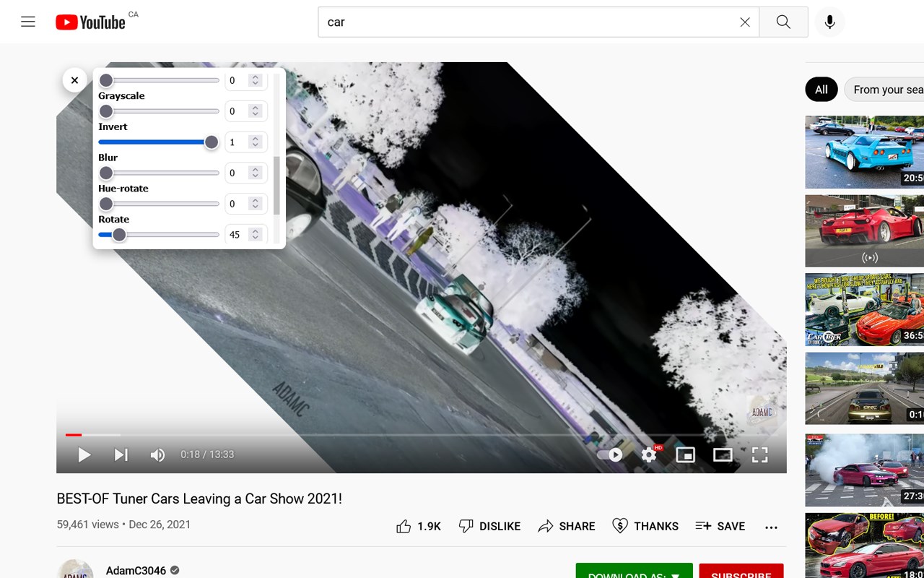Click the Blur value stepper
This screenshot has width=924, height=578.
coord(255,173)
